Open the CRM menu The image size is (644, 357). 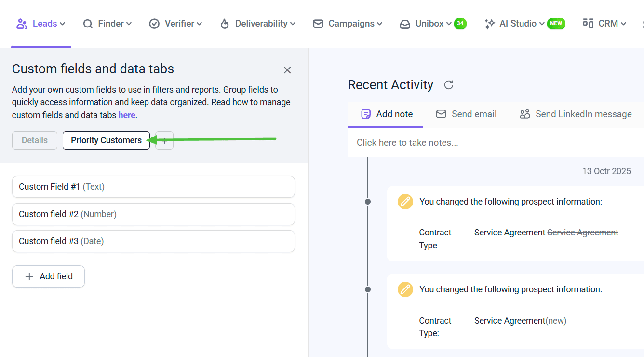[604, 24]
